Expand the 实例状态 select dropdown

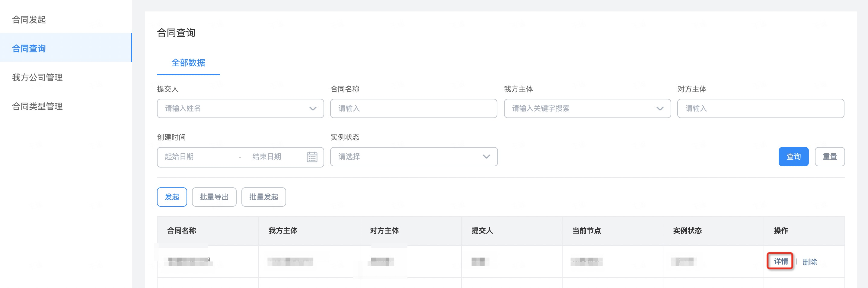coord(413,157)
